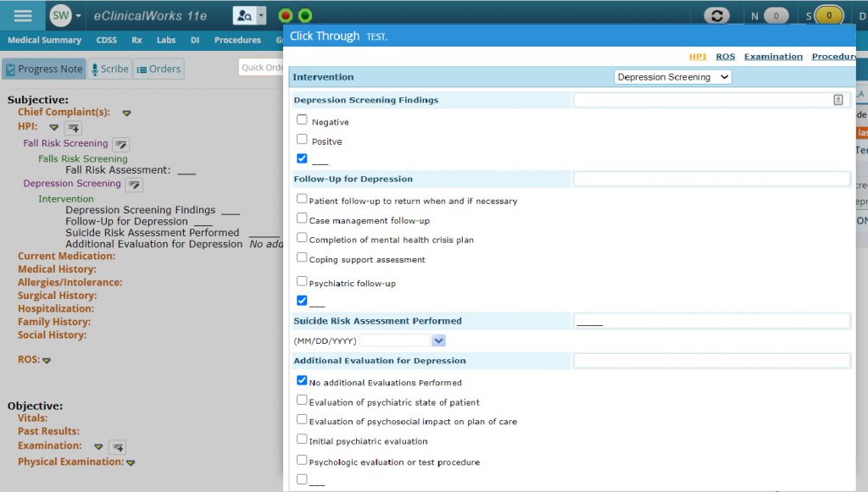The height and width of the screenshot is (492, 868).
Task: Click the notes icon beside Fall Risk Screening
Action: click(120, 144)
